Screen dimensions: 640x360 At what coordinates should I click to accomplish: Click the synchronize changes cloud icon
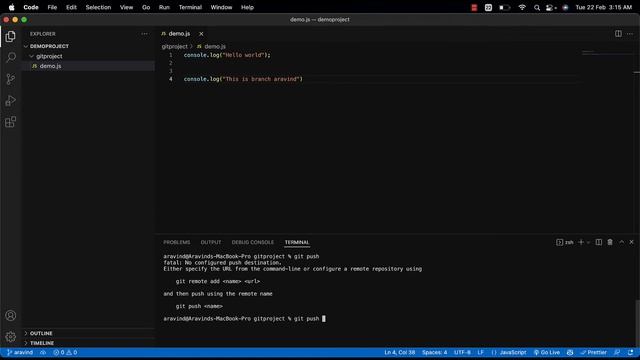pyautogui.click(x=43, y=352)
